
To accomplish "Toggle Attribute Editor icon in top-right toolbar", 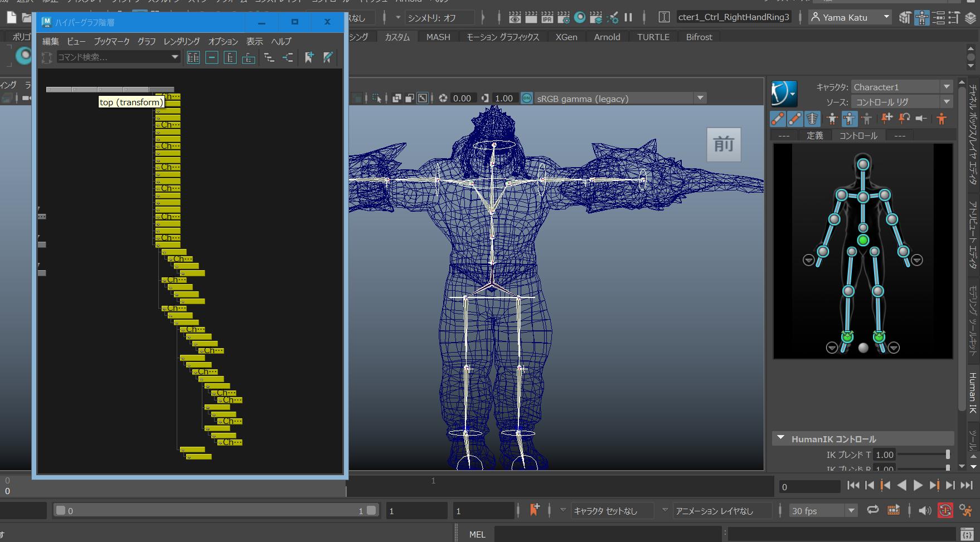I will [939, 18].
